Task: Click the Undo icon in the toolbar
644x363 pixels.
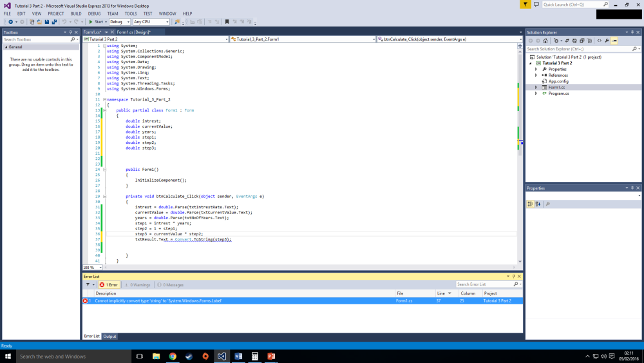Action: [x=66, y=22]
